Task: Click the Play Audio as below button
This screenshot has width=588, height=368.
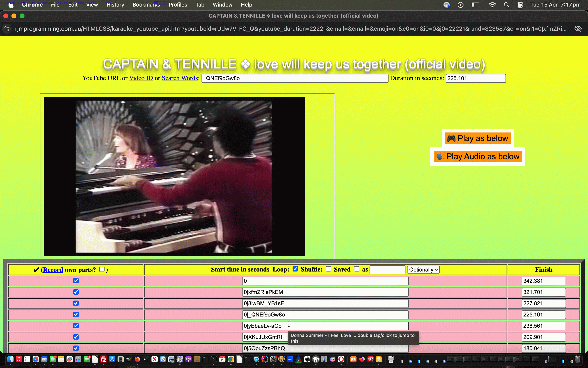Action: coord(478,156)
